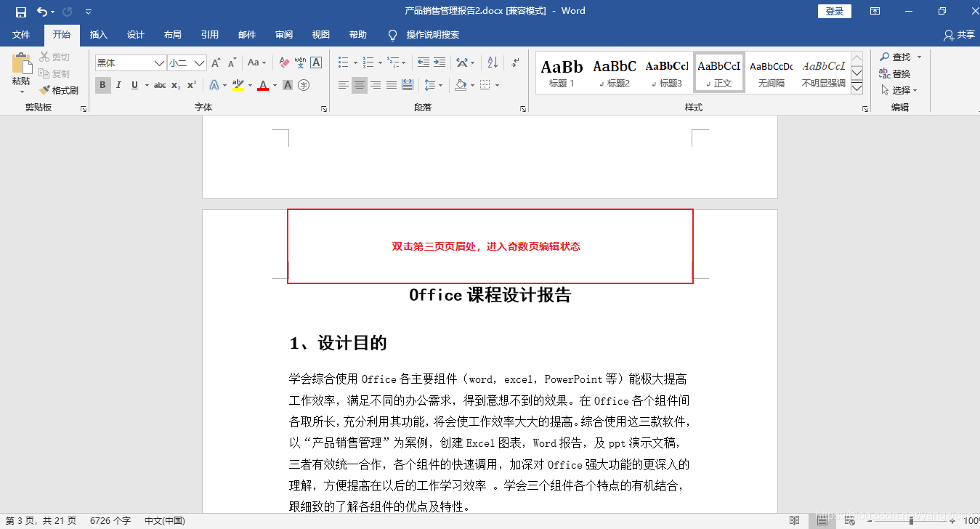Click the Save icon in title bar
Screen dimensions: 980x529
point(20,12)
